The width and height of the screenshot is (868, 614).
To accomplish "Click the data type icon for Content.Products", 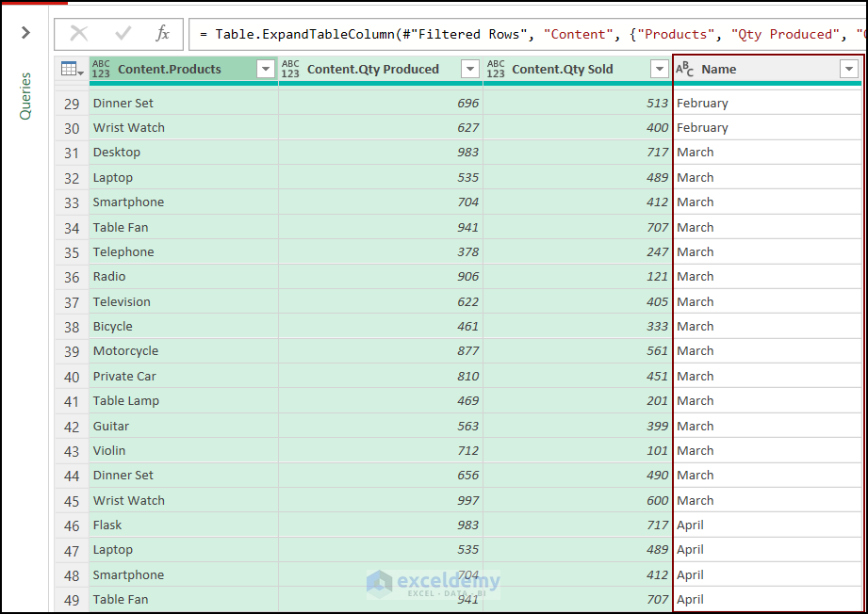I will pos(101,69).
